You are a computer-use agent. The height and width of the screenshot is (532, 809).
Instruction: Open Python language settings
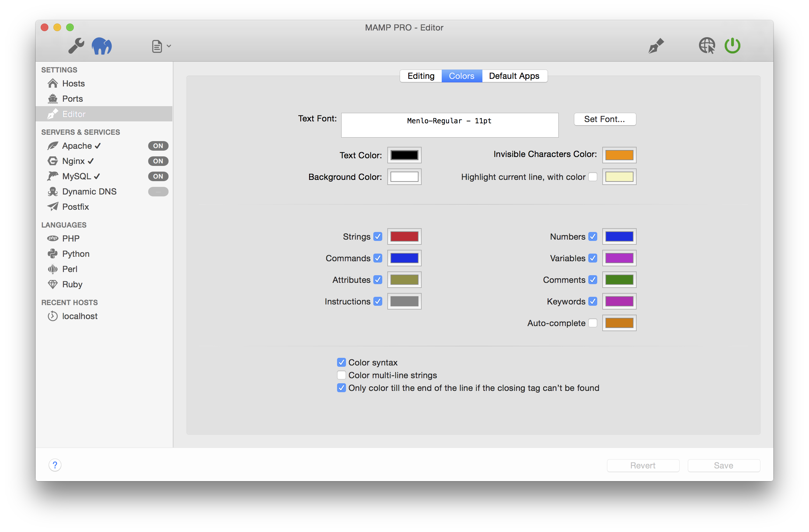68,254
